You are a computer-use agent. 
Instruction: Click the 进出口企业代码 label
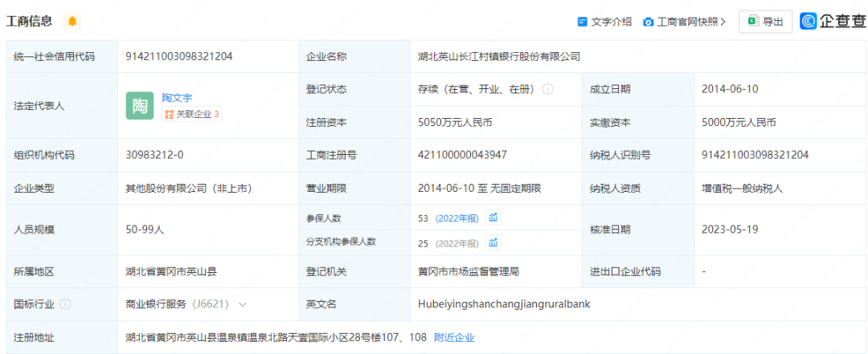(x=625, y=271)
